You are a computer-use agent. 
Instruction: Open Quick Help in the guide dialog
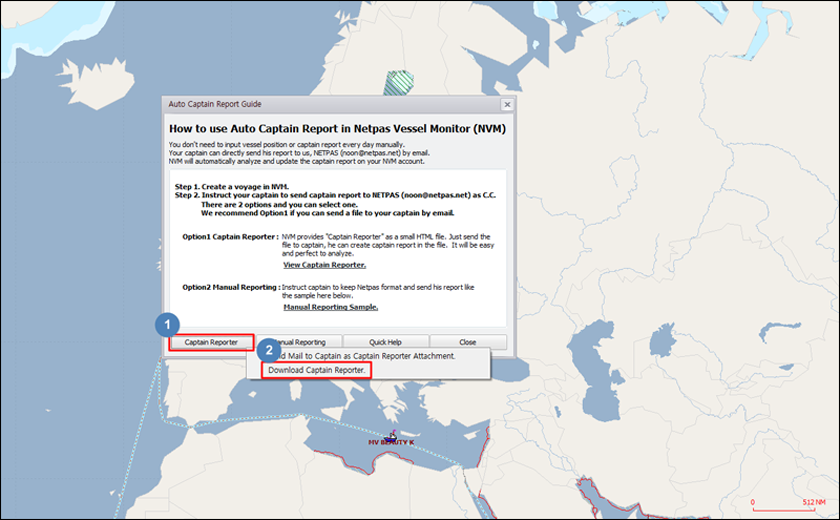385,342
